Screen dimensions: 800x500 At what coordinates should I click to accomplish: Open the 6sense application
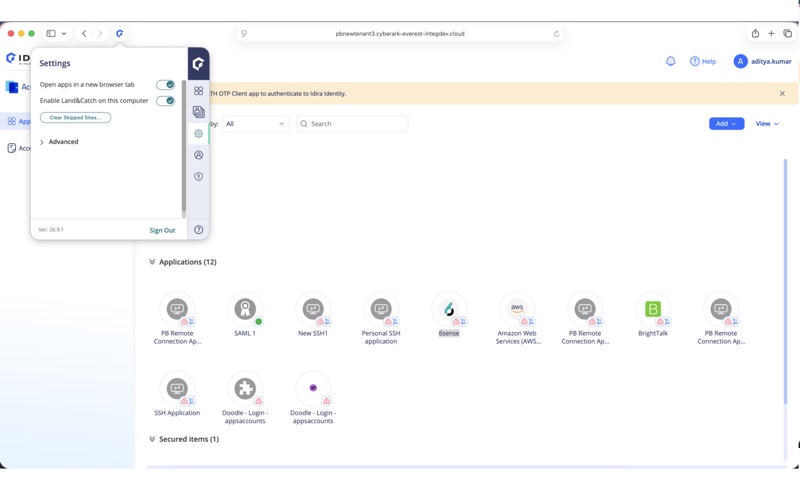448,309
